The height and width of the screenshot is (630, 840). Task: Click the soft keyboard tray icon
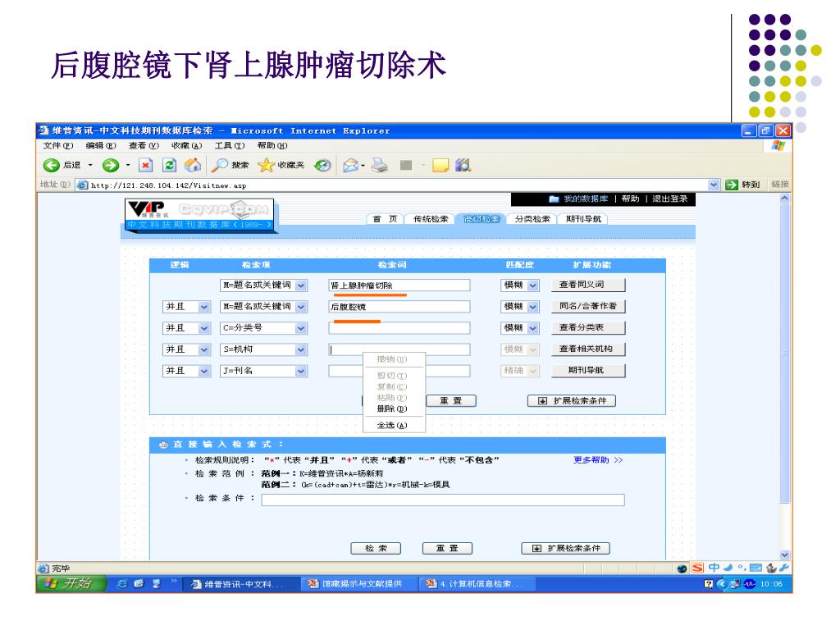756,568
